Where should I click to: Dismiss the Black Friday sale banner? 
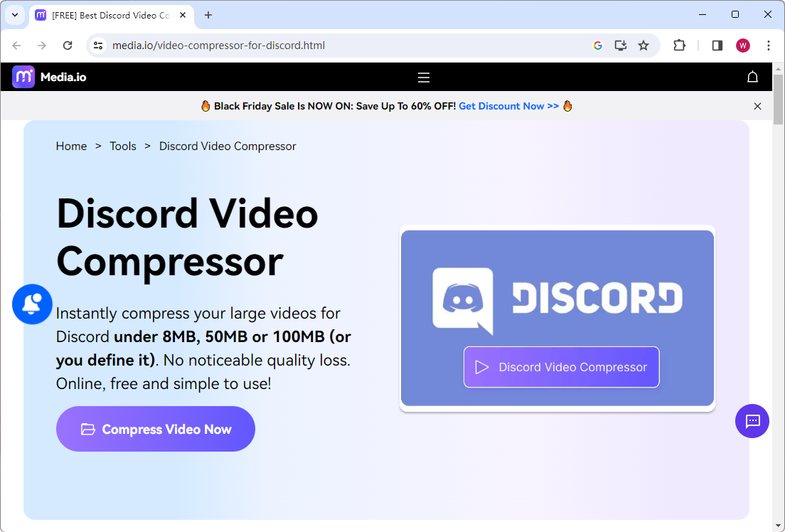757,106
